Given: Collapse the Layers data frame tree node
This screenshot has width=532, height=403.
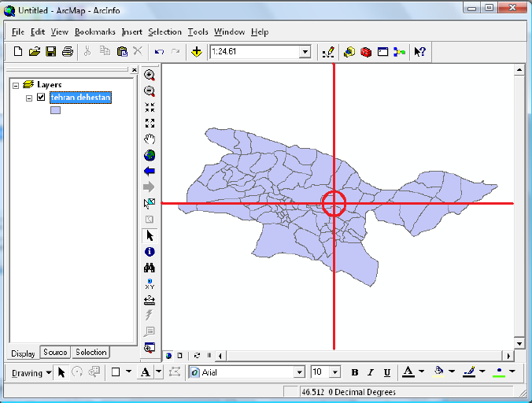Looking at the screenshot, I should (x=16, y=86).
